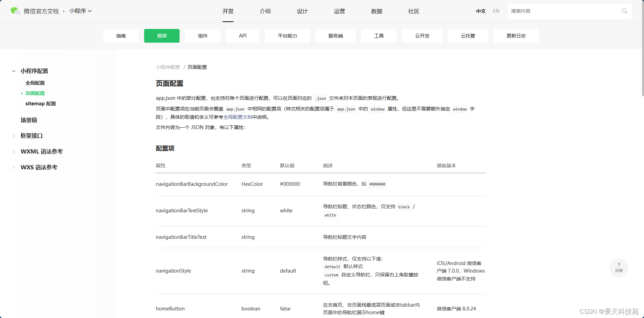Screen dimensions: 644x318
Task: Click 小程序配置 in the breadcrumb
Action: (x=168, y=67)
